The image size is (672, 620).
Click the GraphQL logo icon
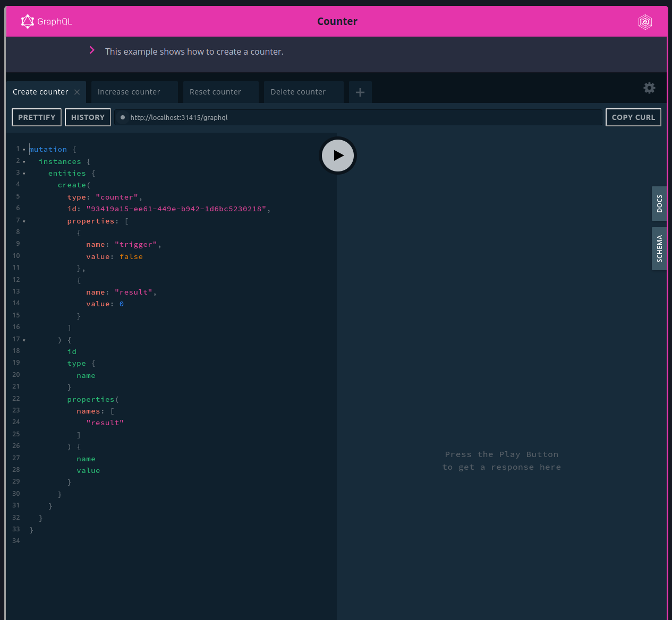[x=28, y=21]
